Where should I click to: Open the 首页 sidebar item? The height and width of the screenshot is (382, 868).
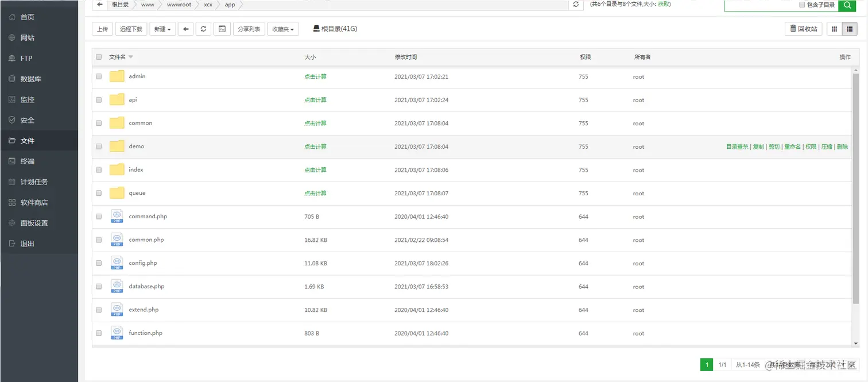pos(39,17)
